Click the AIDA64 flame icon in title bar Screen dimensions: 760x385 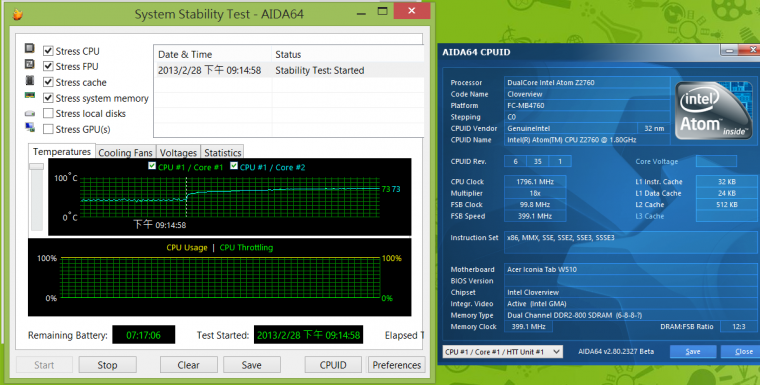(18, 14)
